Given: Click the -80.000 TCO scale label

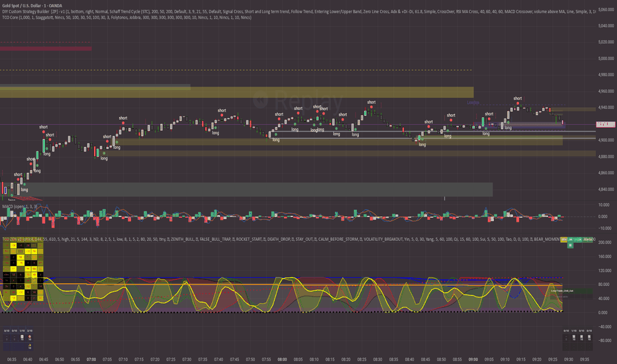Looking at the screenshot, I should [x=605, y=341].
